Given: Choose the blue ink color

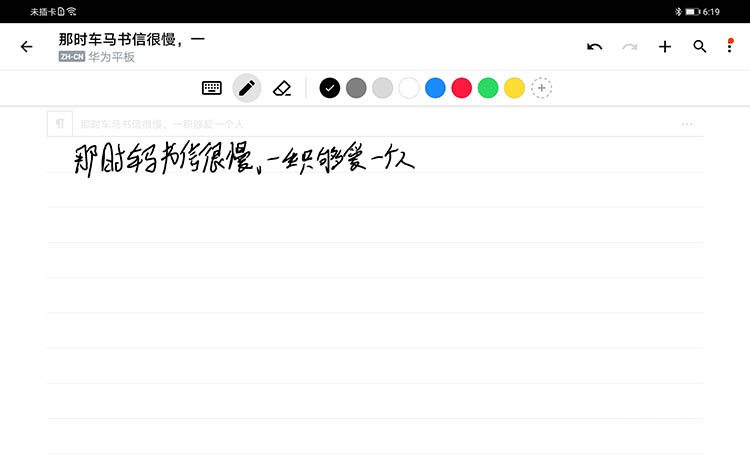Looking at the screenshot, I should pyautogui.click(x=435, y=88).
